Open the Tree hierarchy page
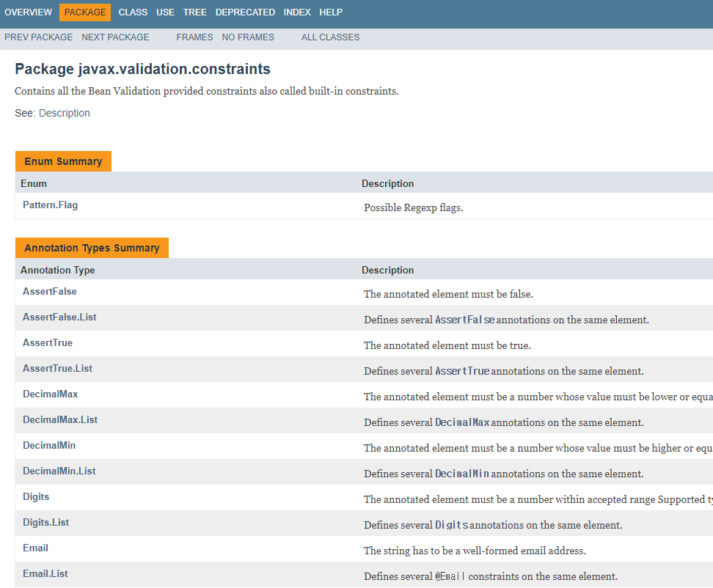Image resolution: width=713 pixels, height=588 pixels. (194, 12)
